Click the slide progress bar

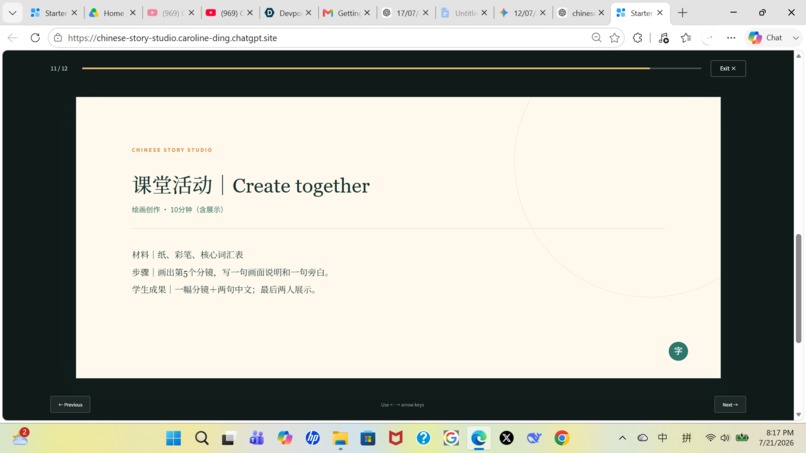tap(392, 68)
